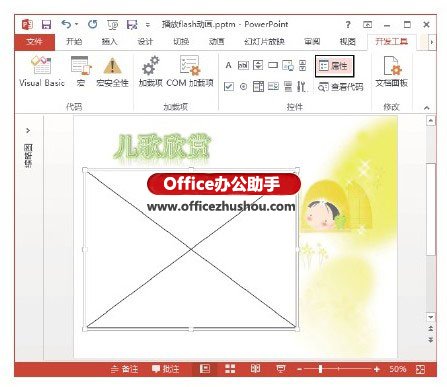Select the List Box control

pyautogui.click(x=273, y=87)
